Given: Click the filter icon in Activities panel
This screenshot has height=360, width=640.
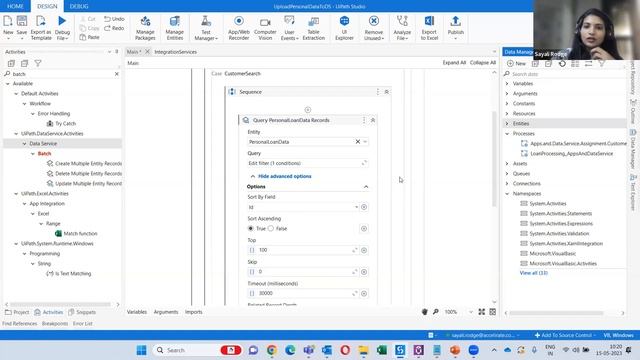Looking at the screenshot, I should (x=38, y=63).
